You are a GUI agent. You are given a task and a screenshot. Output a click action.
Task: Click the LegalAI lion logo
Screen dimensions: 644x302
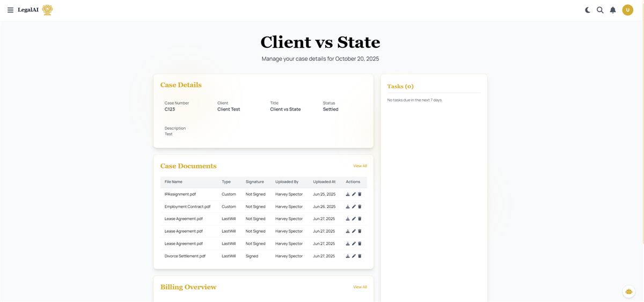point(47,10)
